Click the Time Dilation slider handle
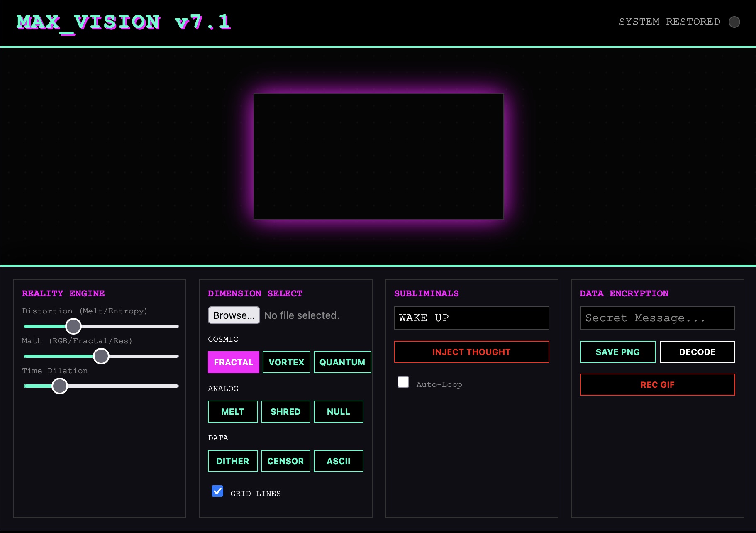This screenshot has height=533, width=756. [x=60, y=386]
